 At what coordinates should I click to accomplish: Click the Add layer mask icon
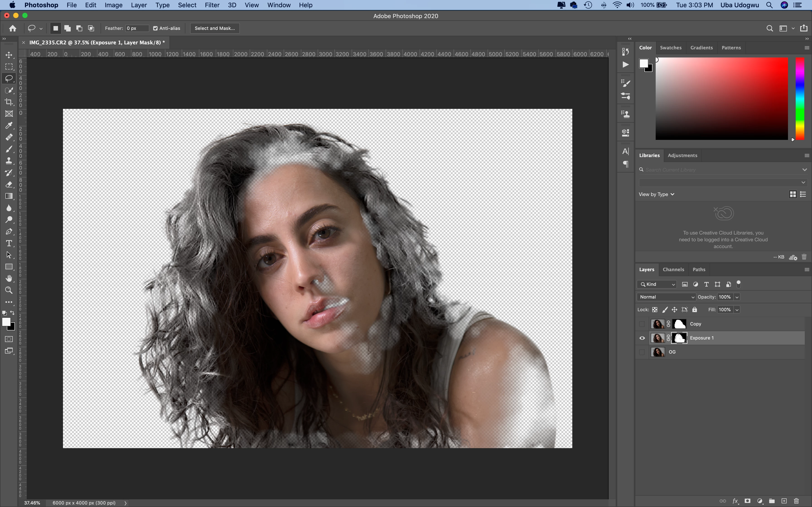click(747, 501)
